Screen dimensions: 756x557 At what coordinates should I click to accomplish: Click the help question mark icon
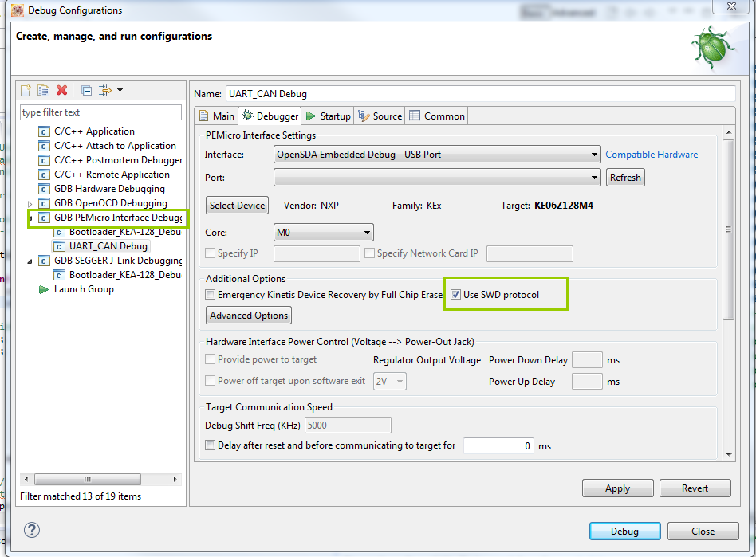pos(32,530)
